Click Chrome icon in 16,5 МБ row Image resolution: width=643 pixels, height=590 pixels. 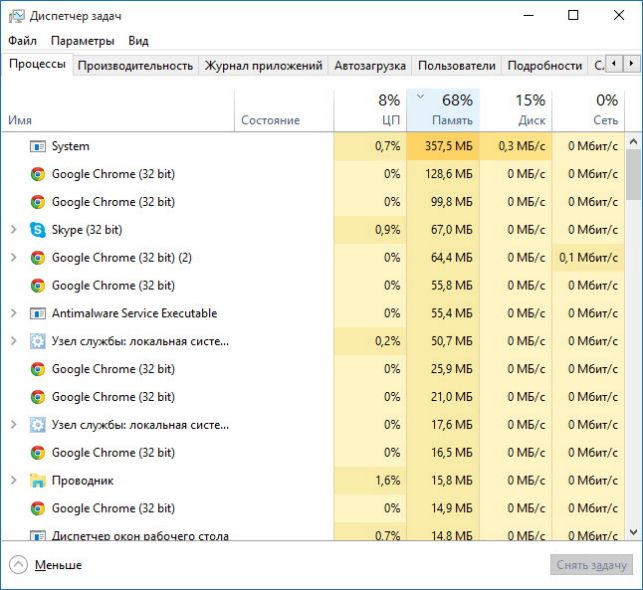click(38, 453)
